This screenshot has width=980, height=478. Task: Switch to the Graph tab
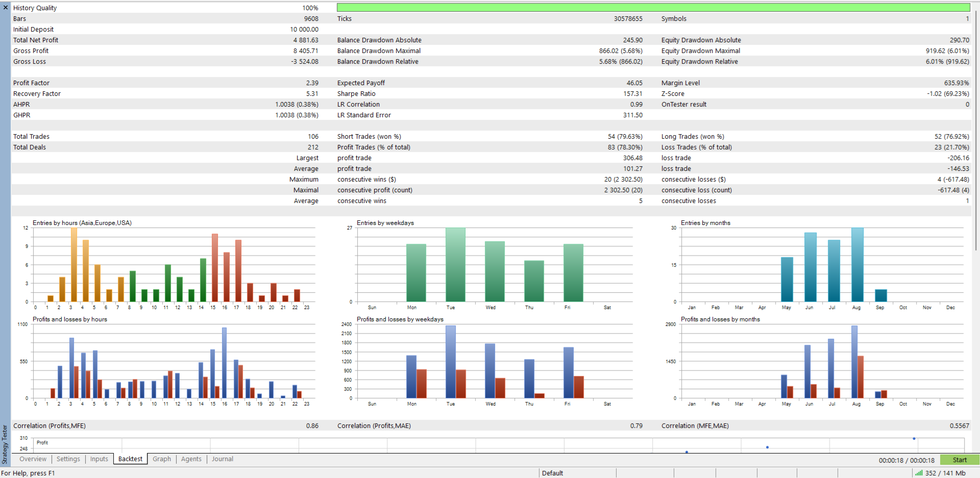(x=162, y=459)
